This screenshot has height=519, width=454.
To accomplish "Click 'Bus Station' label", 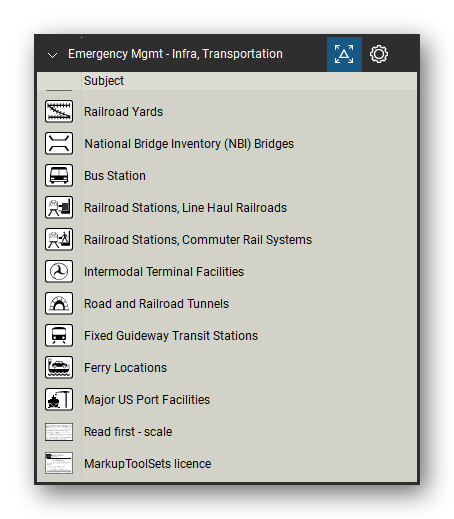I will pyautogui.click(x=115, y=176).
